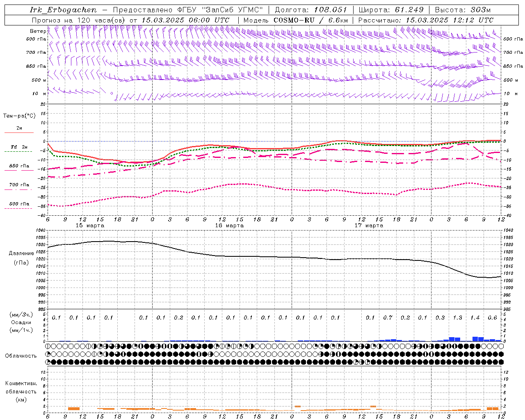Click the 'Td 2м' dew point legend entry

[19, 147]
